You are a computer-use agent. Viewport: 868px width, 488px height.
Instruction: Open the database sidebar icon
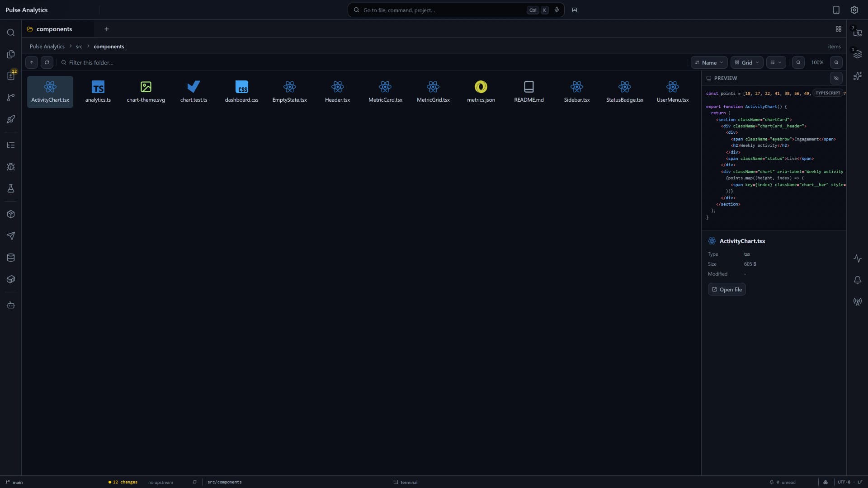point(11,258)
